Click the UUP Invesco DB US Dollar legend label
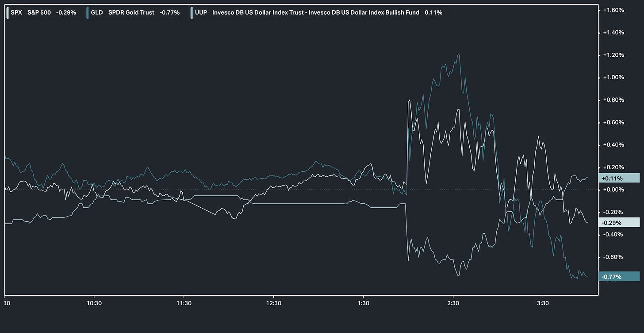 tap(318, 12)
